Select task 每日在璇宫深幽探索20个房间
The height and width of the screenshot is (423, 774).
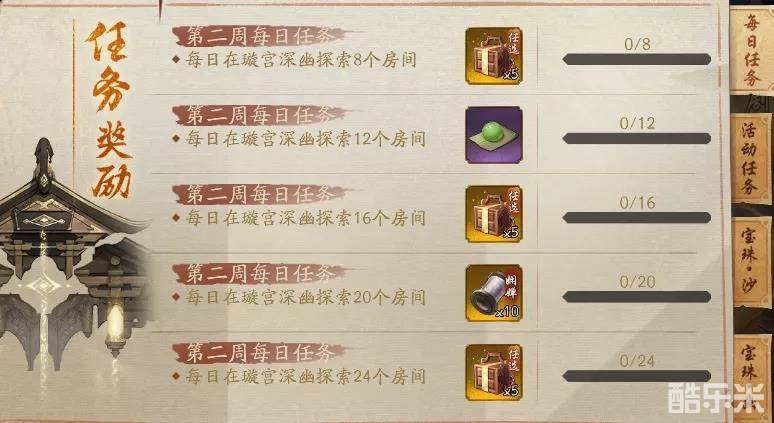click(x=306, y=297)
